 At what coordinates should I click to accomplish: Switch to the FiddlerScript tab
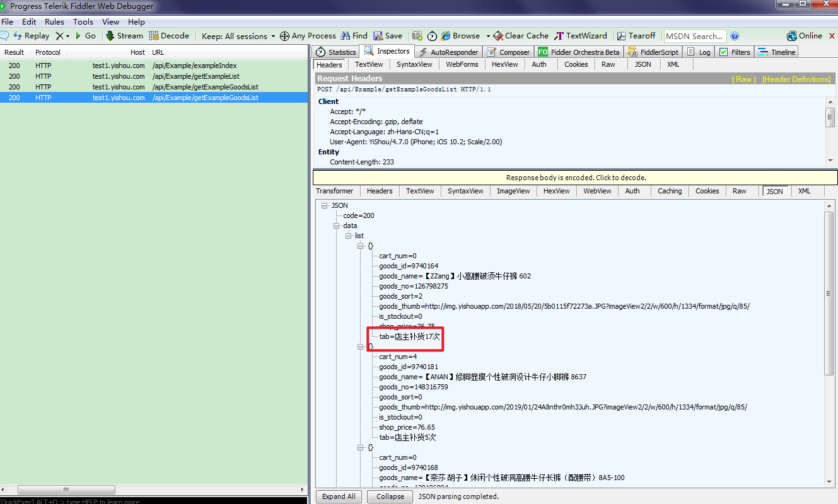point(654,52)
